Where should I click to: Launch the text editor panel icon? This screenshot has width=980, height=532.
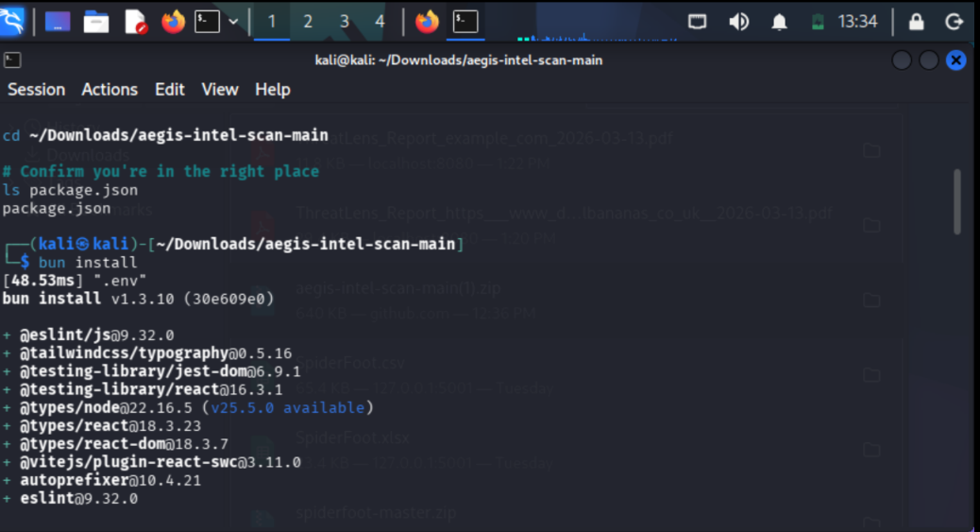tap(135, 22)
